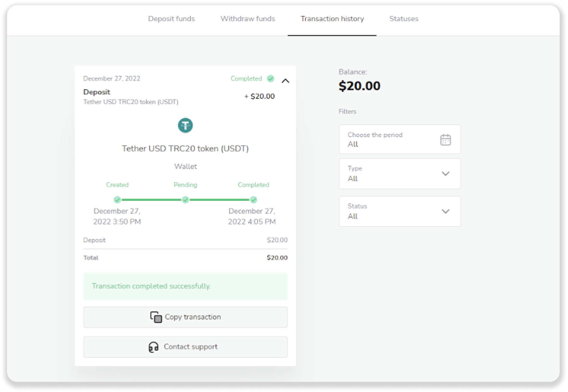The width and height of the screenshot is (568, 392).
Task: Click the copy icon in Copy transaction
Action: (x=156, y=317)
